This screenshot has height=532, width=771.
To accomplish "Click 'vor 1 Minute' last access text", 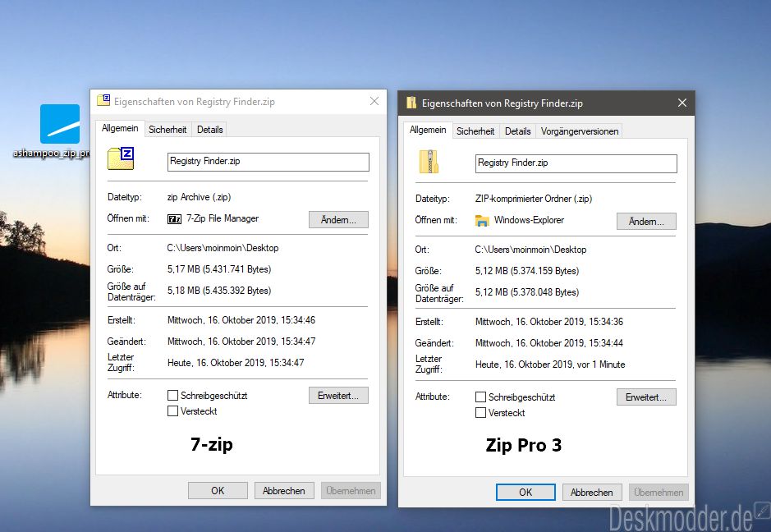I will [x=601, y=365].
